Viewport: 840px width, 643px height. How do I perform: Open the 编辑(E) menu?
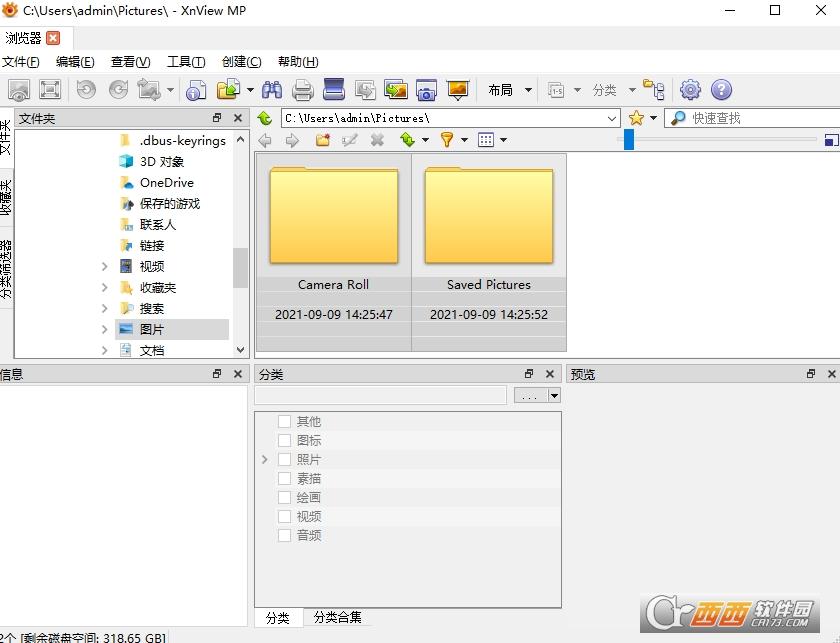coord(75,62)
